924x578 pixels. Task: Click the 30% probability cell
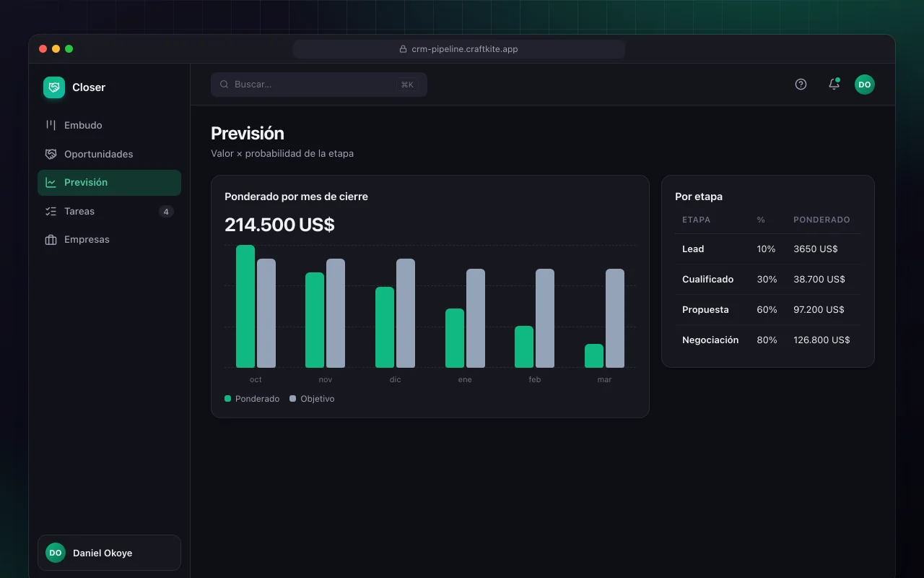point(767,279)
